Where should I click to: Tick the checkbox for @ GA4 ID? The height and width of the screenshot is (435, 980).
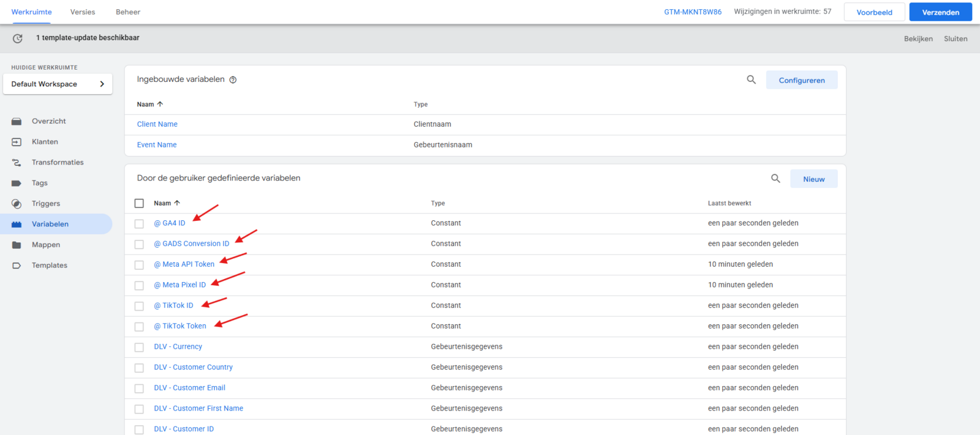pos(139,224)
